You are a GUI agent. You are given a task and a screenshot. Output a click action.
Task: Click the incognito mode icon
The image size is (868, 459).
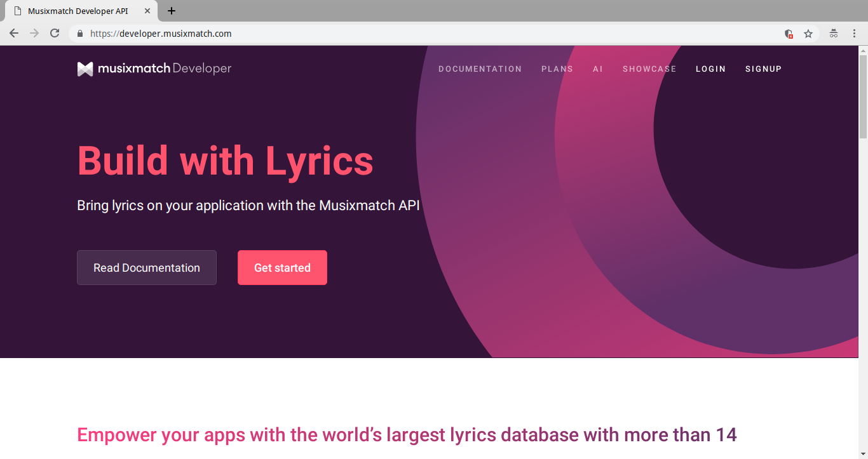pos(834,34)
